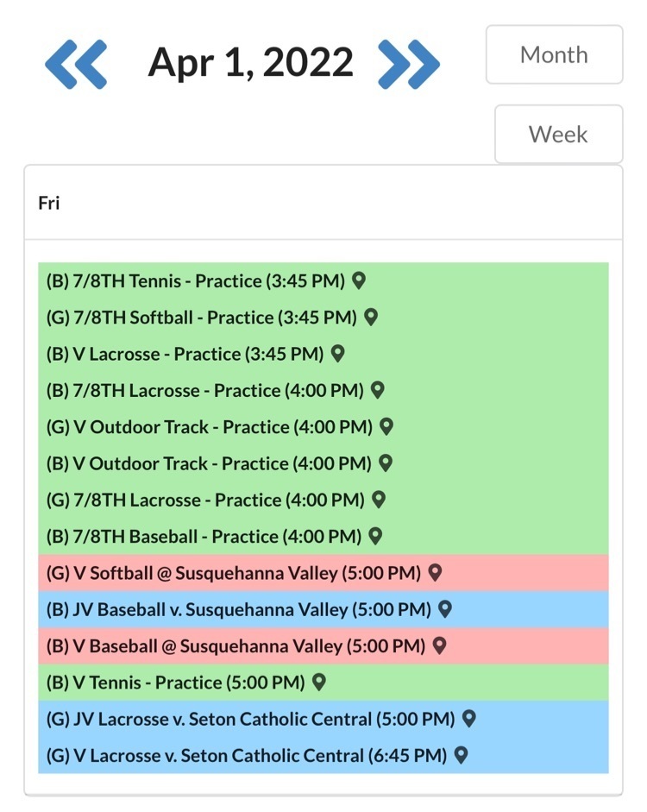The height and width of the screenshot is (812, 647).
Task: Click the forward navigation double arrow
Action: [411, 62]
